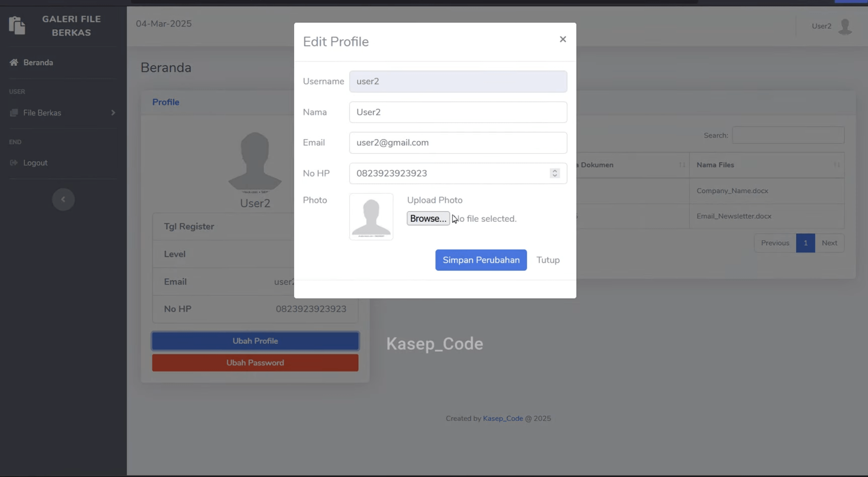Click the date 04-Mar-2025 in header

tap(164, 24)
